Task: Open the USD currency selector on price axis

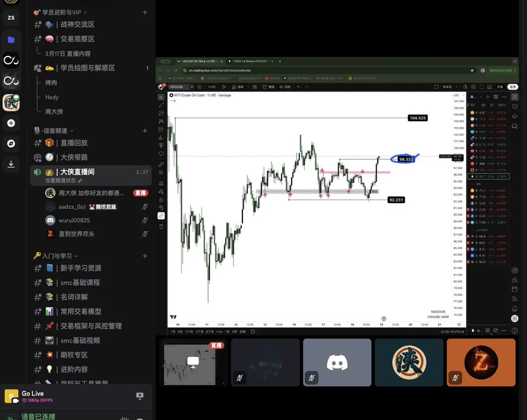Action: click(458, 95)
